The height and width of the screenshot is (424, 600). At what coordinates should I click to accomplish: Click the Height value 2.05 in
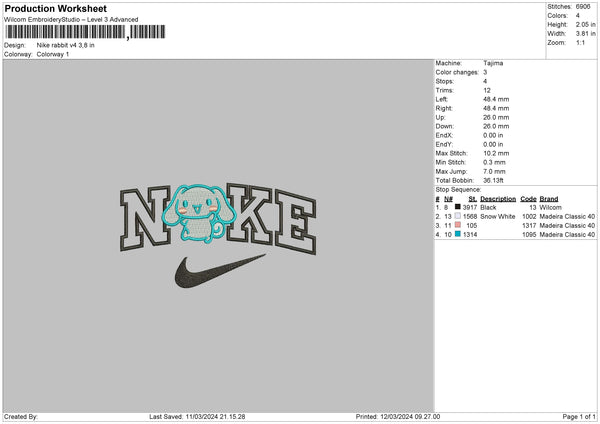coord(585,24)
